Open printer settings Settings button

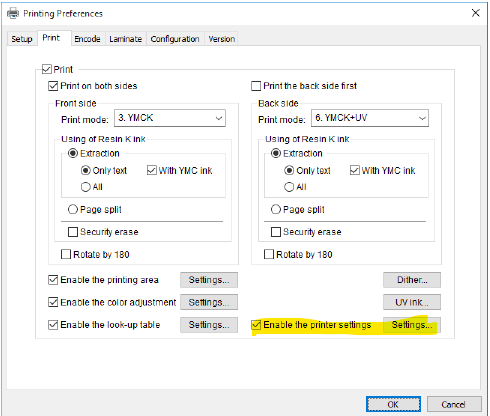pos(412,325)
